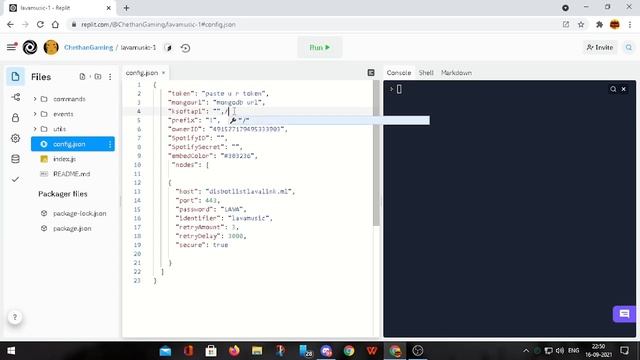Image resolution: width=640 pixels, height=360 pixels.
Task: Open the ChethanGaming profile link
Action: 89,47
